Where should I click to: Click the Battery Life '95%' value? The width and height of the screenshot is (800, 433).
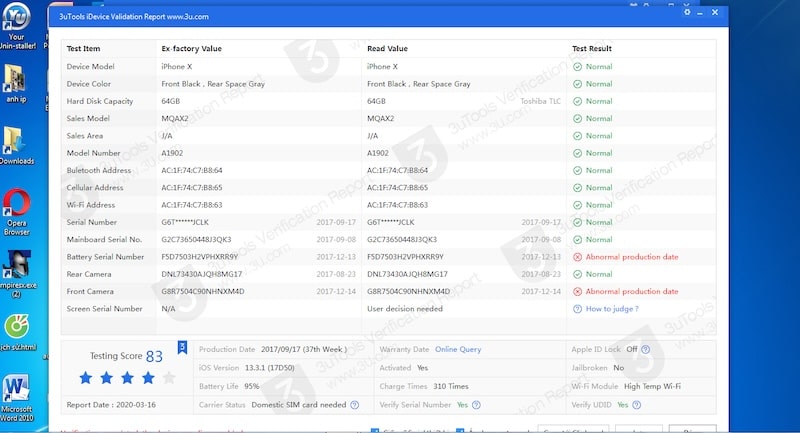pos(252,387)
